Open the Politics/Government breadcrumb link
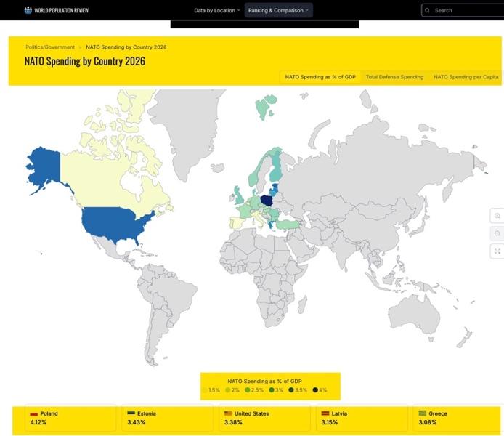Image resolution: width=504 pixels, height=436 pixels. [x=49, y=47]
